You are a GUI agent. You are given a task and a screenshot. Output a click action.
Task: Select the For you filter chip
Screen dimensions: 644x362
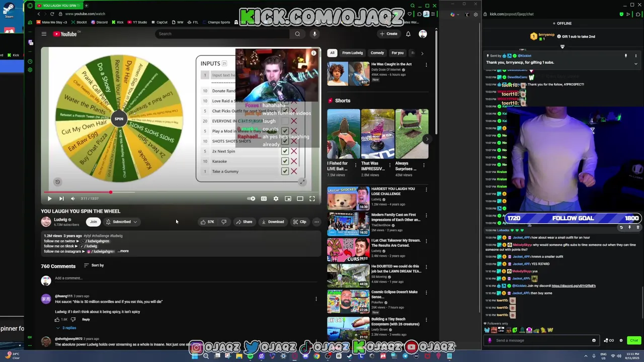[x=397, y=53]
